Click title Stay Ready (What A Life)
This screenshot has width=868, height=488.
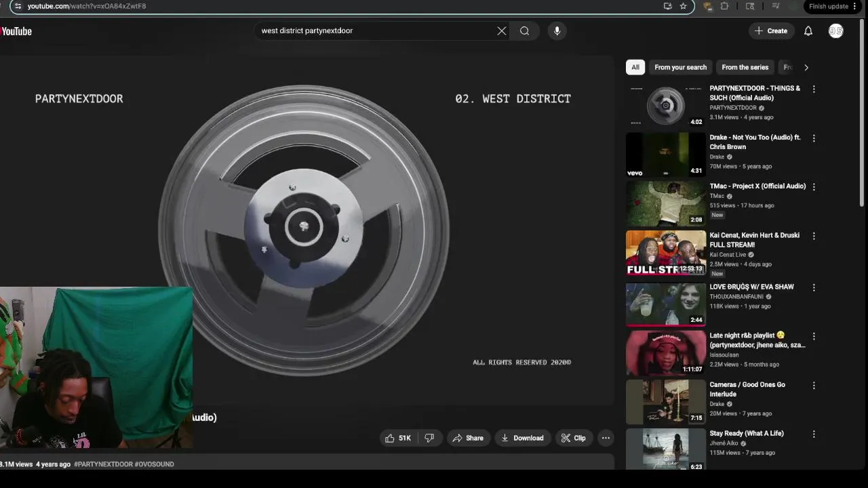pyautogui.click(x=747, y=434)
